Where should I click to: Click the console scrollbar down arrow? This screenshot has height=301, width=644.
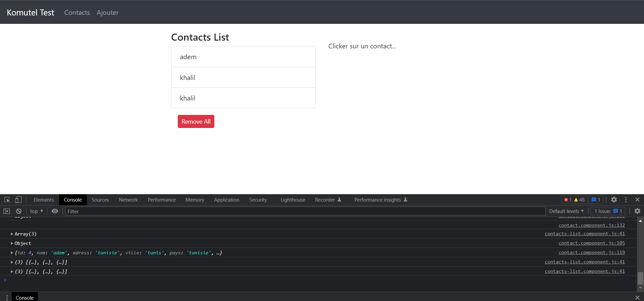(x=640, y=288)
